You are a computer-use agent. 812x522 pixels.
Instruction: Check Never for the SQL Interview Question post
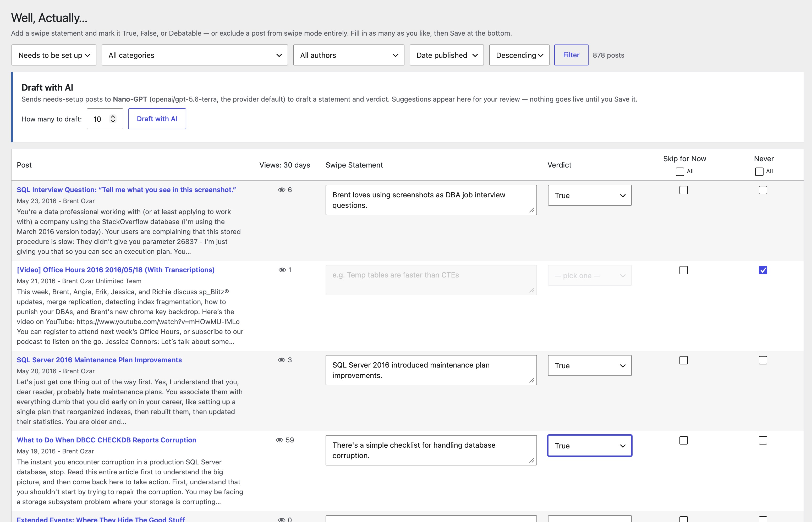(763, 190)
